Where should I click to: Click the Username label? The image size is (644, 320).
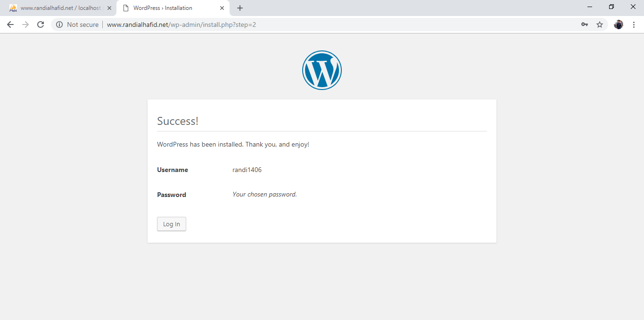[x=173, y=170]
